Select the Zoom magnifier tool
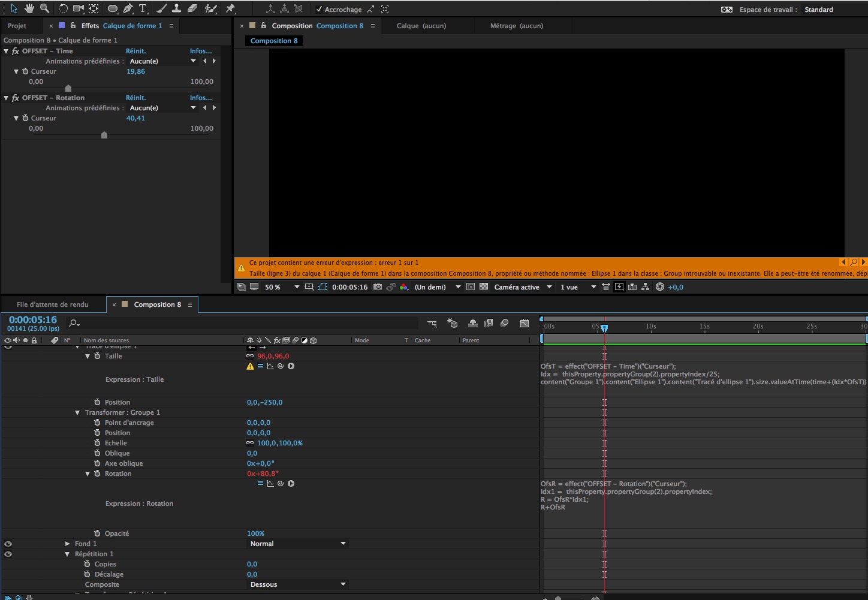Screen dimensions: 868x600 [x=44, y=8]
